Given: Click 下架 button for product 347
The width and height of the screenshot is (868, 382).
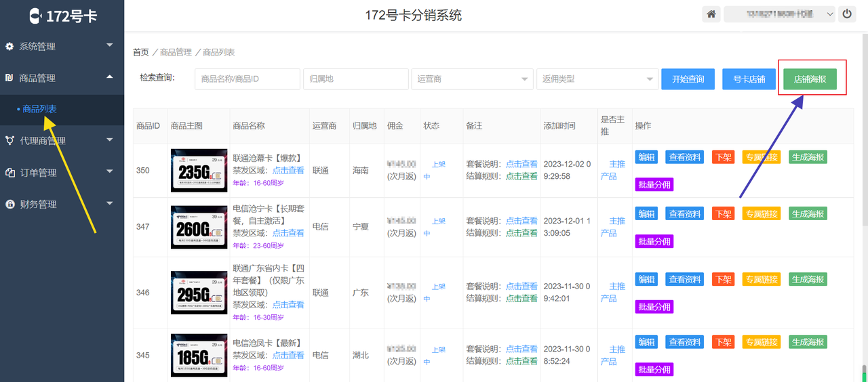Looking at the screenshot, I should 724,213.
